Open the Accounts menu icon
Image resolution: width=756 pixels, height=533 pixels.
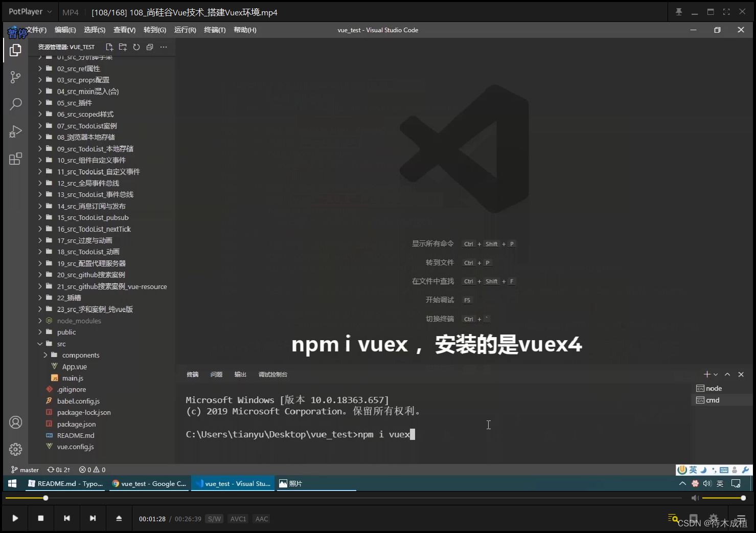tap(15, 423)
